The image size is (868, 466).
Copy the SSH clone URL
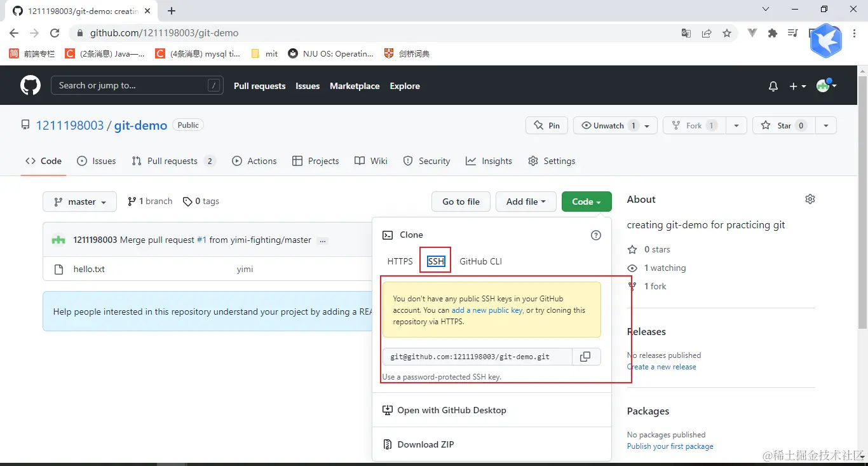coord(586,357)
